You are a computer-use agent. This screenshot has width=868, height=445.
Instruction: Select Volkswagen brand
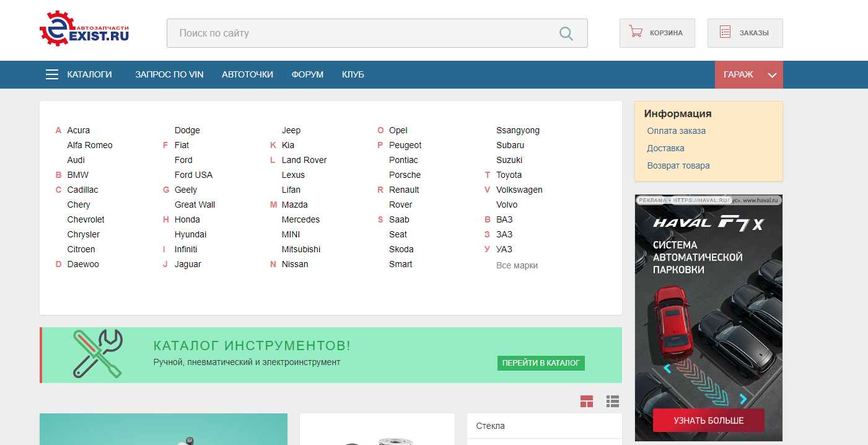(x=519, y=190)
